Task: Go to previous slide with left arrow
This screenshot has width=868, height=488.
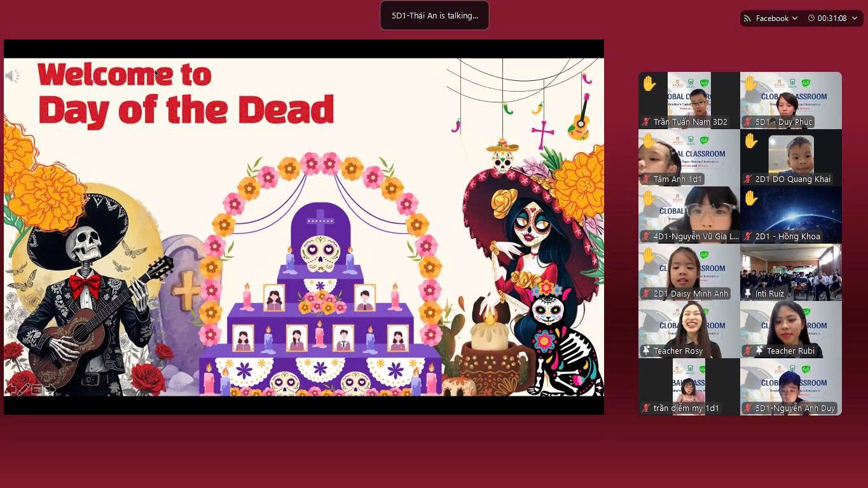Action: pos(11,389)
